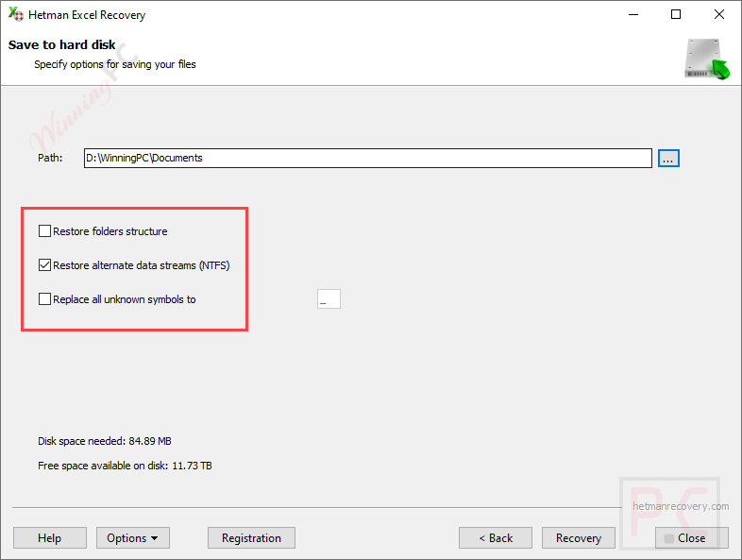The width and height of the screenshot is (742, 560).
Task: Click 'Specify options for saving your files' text
Action: (115, 64)
